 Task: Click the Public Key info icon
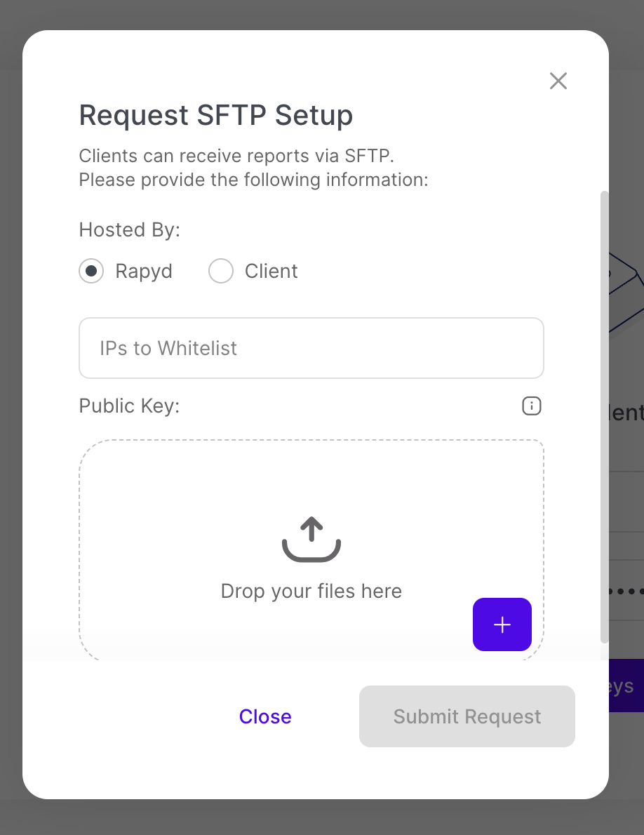[532, 406]
